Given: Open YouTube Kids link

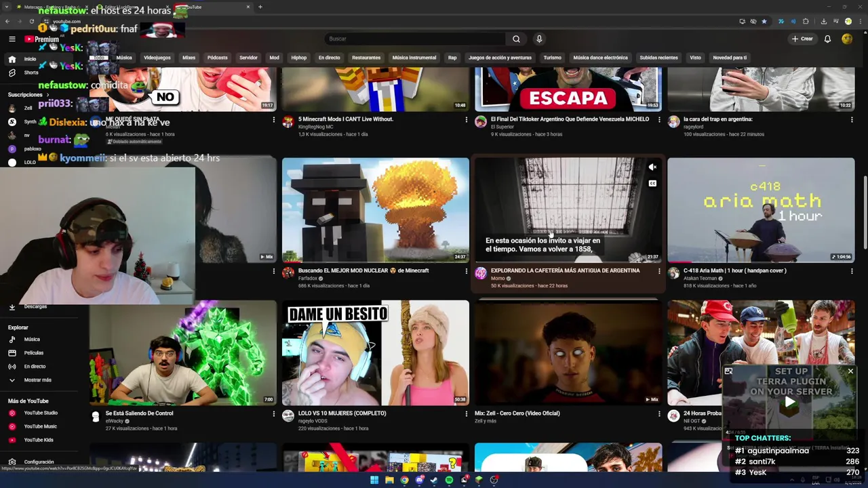Looking at the screenshot, I should (x=38, y=440).
